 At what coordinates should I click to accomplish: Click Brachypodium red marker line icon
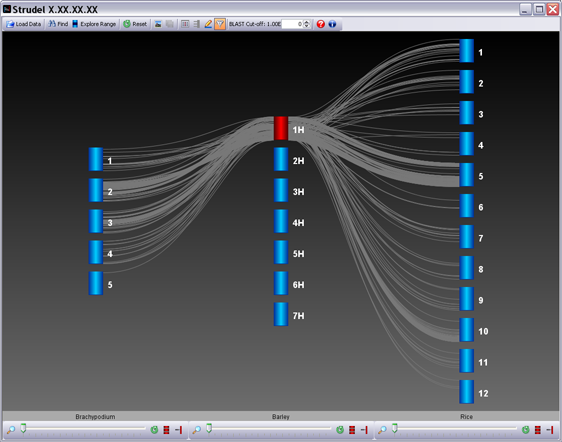178,429
